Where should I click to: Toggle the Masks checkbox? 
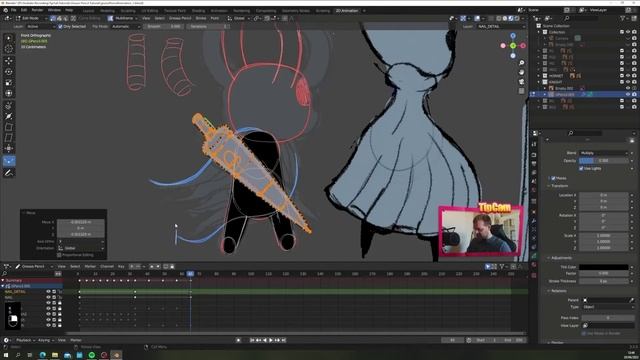point(553,178)
